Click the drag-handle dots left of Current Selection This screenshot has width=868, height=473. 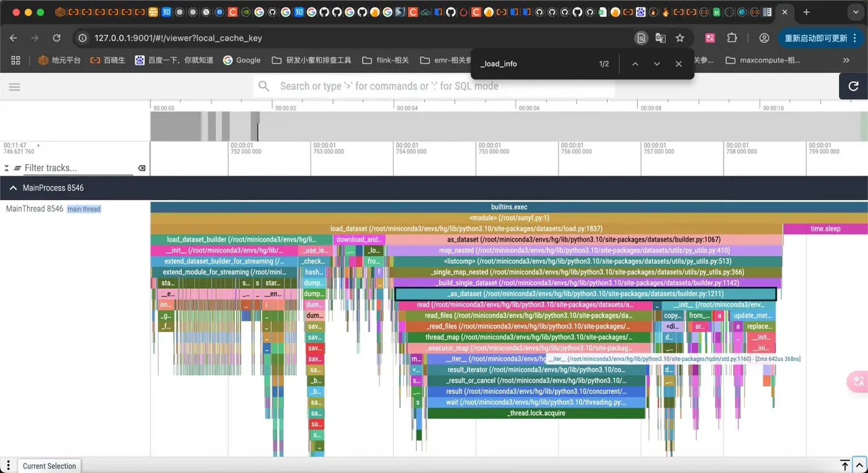8,466
